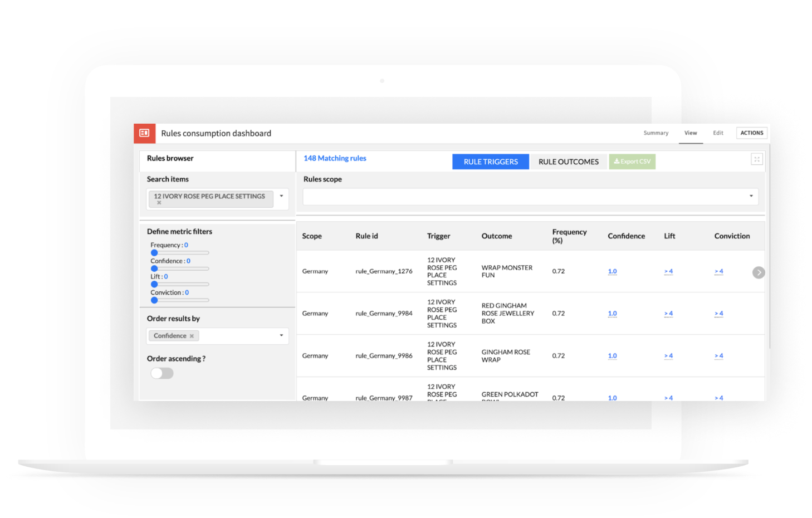This screenshot has height=518, width=812.
Task: Click the Scope column header
Action: coord(312,236)
